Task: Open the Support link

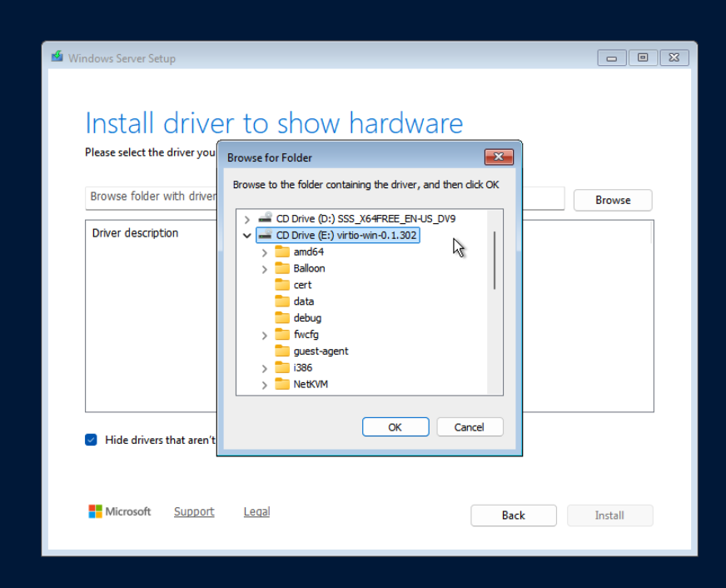Action: click(x=194, y=511)
